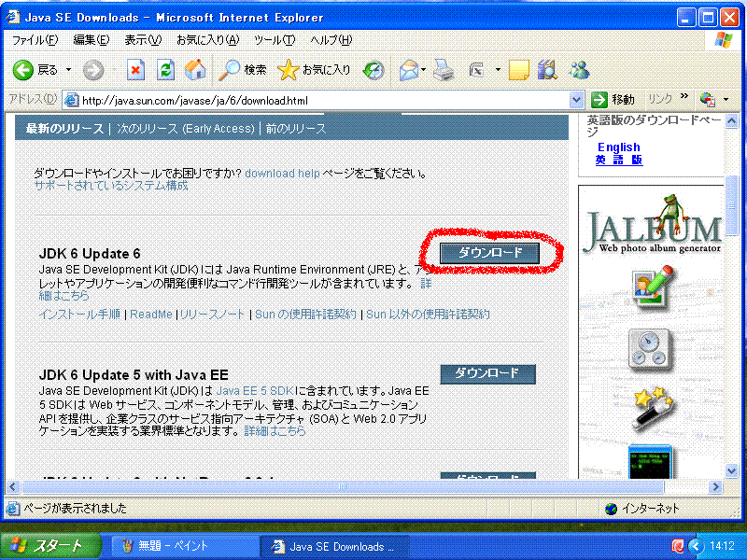Click ダウンロード button for JDK 6 Update 6

point(489,252)
